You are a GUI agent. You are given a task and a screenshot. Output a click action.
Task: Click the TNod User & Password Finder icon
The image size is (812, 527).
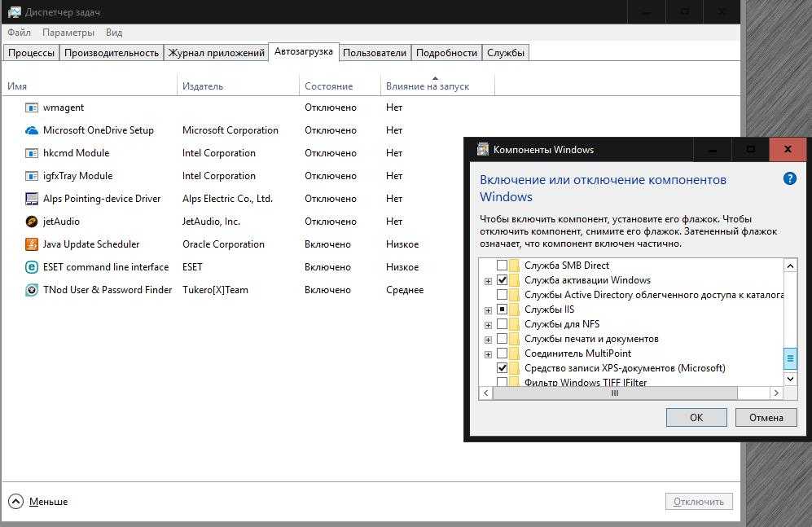pos(32,290)
